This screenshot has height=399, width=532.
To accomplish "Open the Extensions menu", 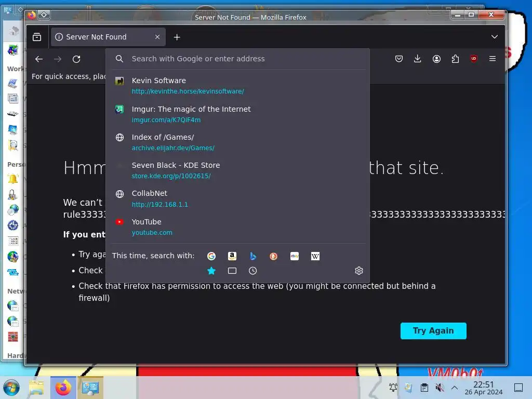I will 455,59.
